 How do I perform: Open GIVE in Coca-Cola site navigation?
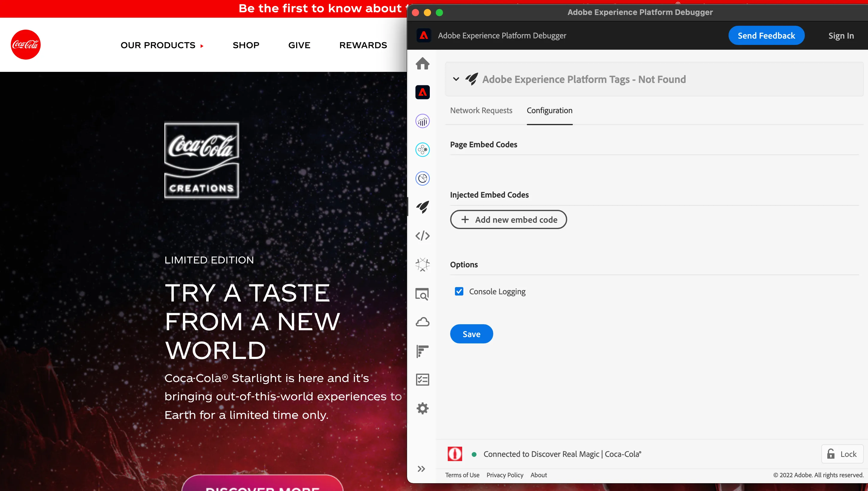(299, 45)
